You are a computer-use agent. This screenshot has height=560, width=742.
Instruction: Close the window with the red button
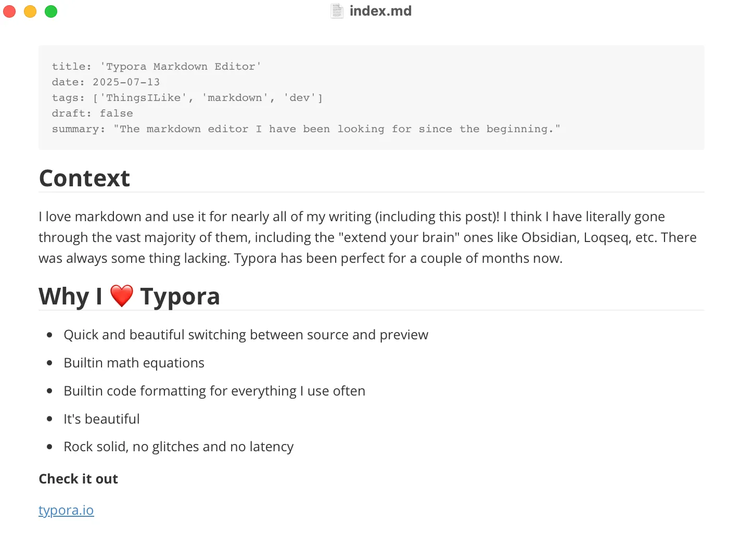point(9,11)
